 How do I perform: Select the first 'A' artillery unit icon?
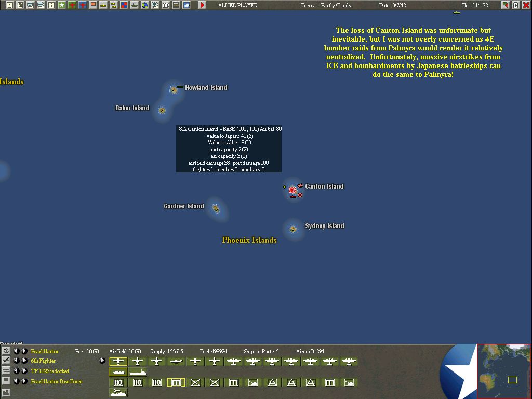(272, 382)
